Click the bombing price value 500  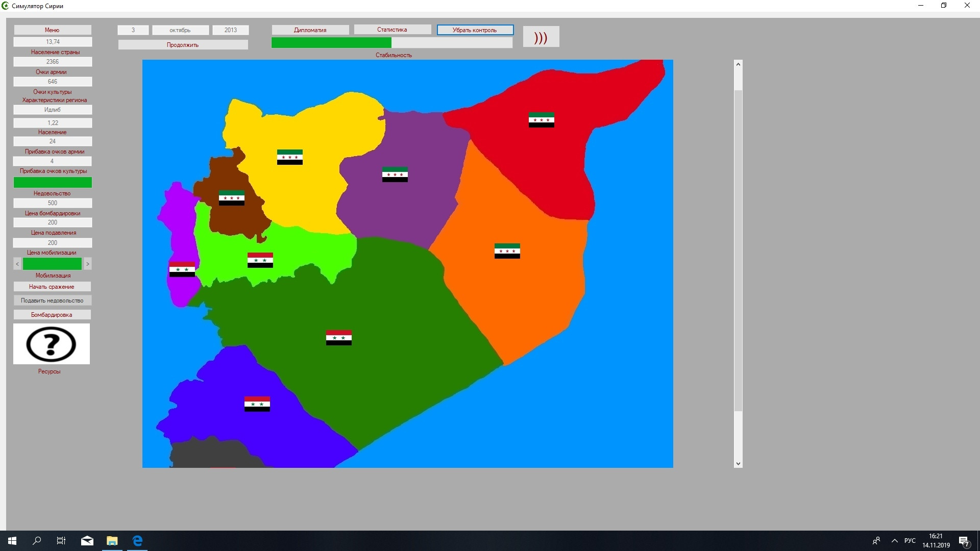pyautogui.click(x=53, y=203)
